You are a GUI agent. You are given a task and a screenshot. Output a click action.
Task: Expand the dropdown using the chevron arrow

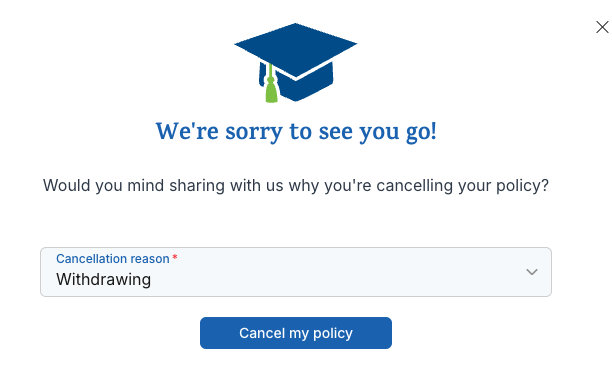[532, 272]
